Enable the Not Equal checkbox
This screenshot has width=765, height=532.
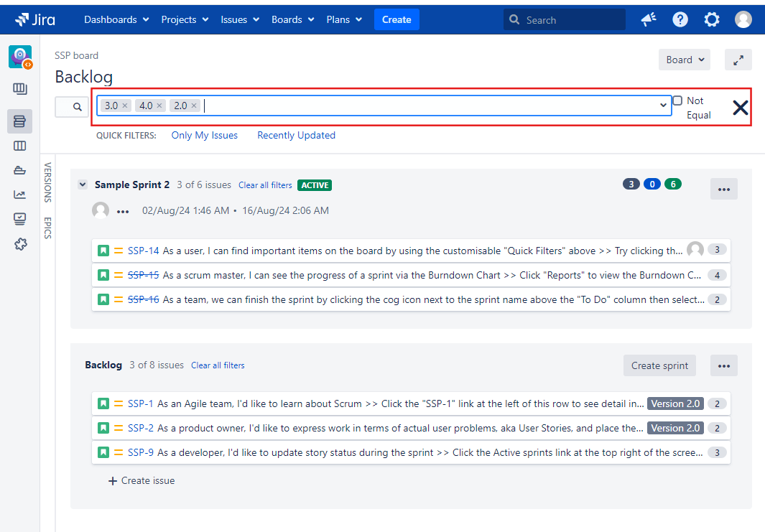tap(677, 101)
